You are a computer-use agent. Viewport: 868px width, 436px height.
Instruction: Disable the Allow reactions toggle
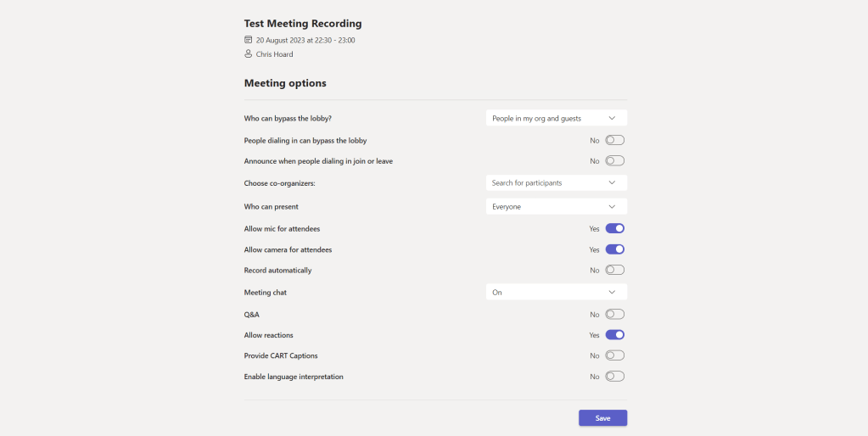pyautogui.click(x=614, y=335)
